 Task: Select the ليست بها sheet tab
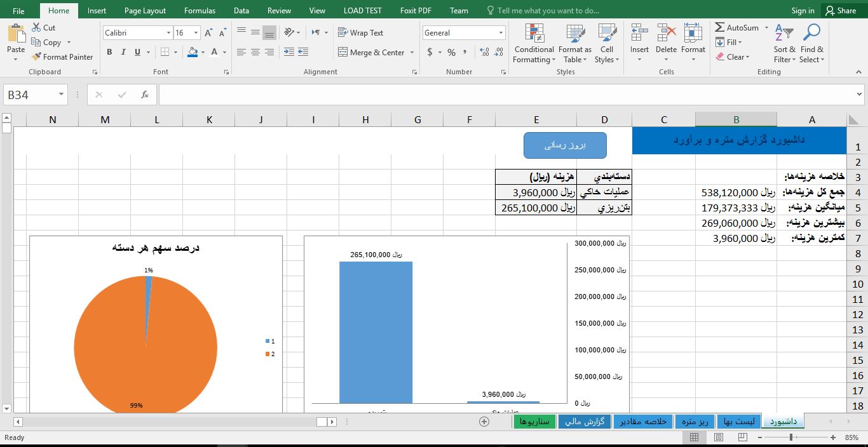coord(738,422)
